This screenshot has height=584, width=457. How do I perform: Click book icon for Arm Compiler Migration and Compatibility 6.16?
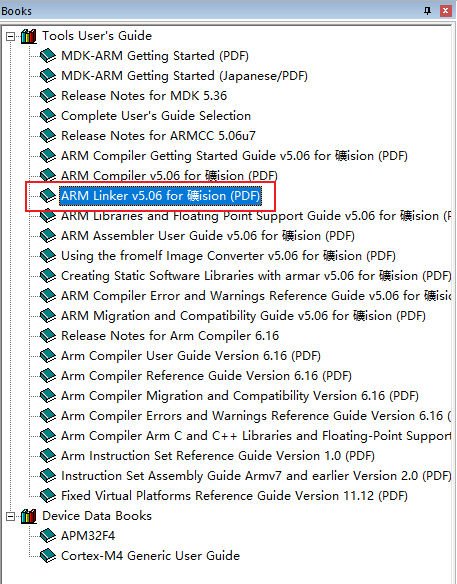(48, 396)
